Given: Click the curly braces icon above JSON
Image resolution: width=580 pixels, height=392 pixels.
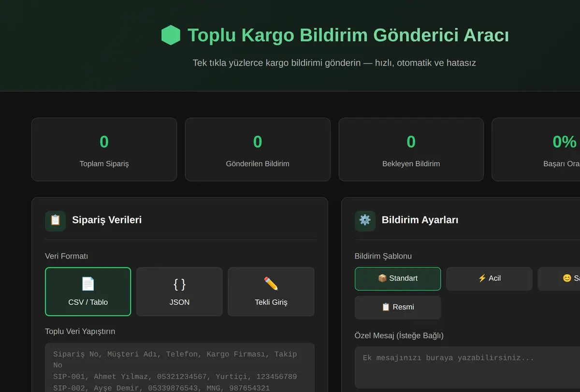Looking at the screenshot, I should 179,284.
